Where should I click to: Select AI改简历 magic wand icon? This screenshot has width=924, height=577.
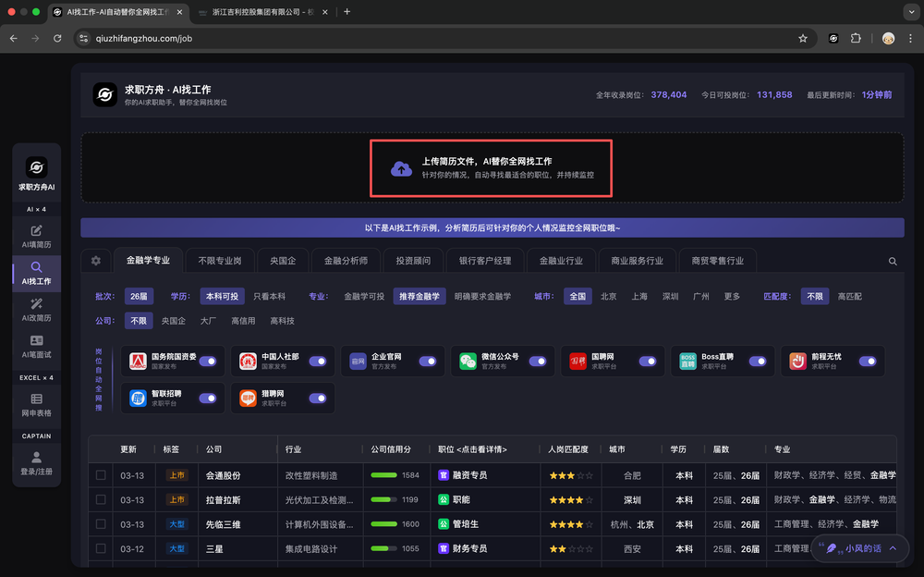(36, 309)
